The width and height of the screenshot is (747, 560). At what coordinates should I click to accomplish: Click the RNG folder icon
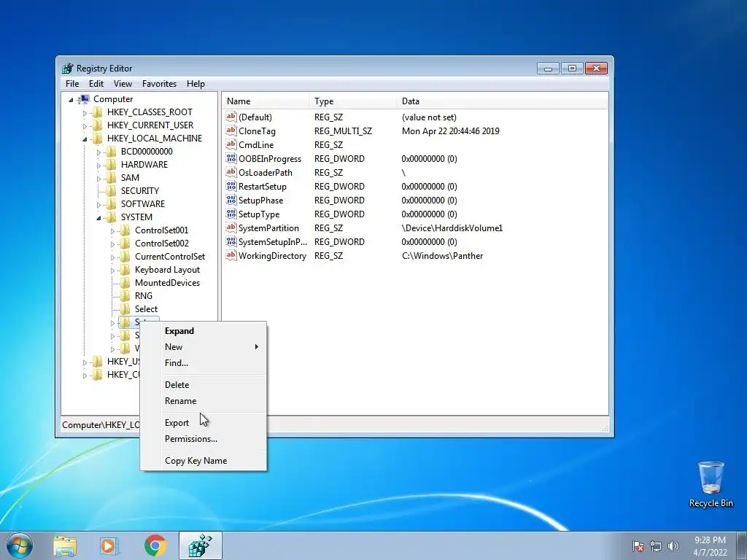pos(125,296)
